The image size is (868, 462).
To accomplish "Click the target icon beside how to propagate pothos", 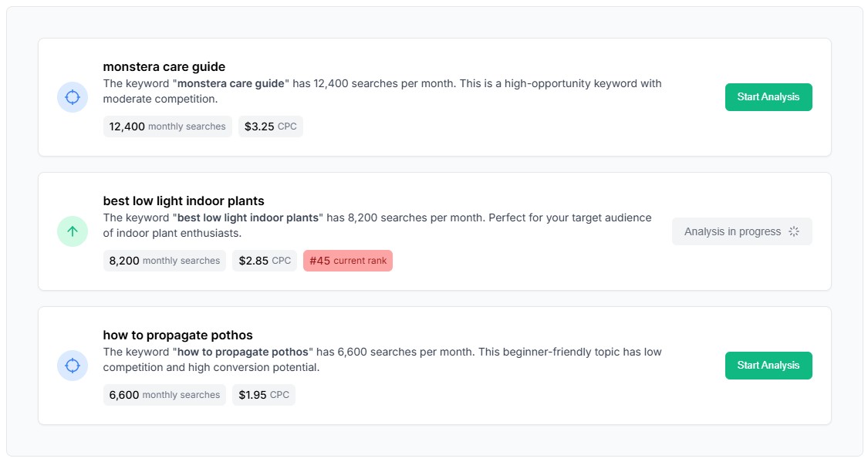I will click(72, 366).
